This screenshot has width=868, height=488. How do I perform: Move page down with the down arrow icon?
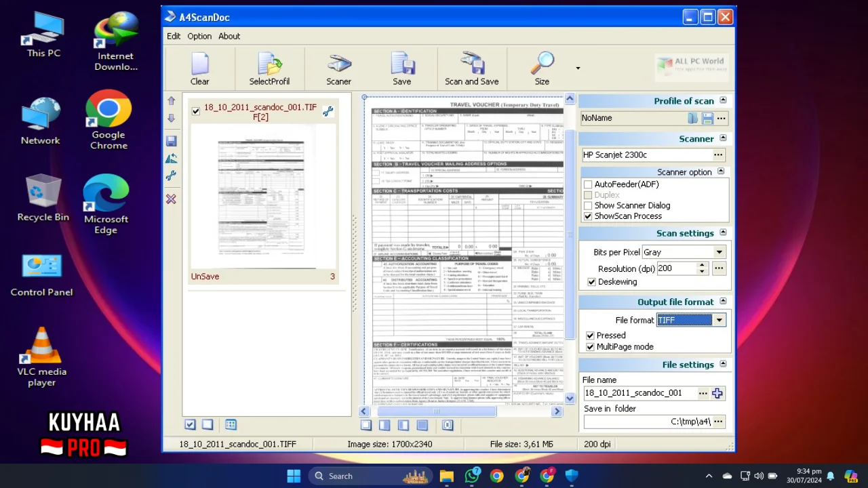[171, 118]
